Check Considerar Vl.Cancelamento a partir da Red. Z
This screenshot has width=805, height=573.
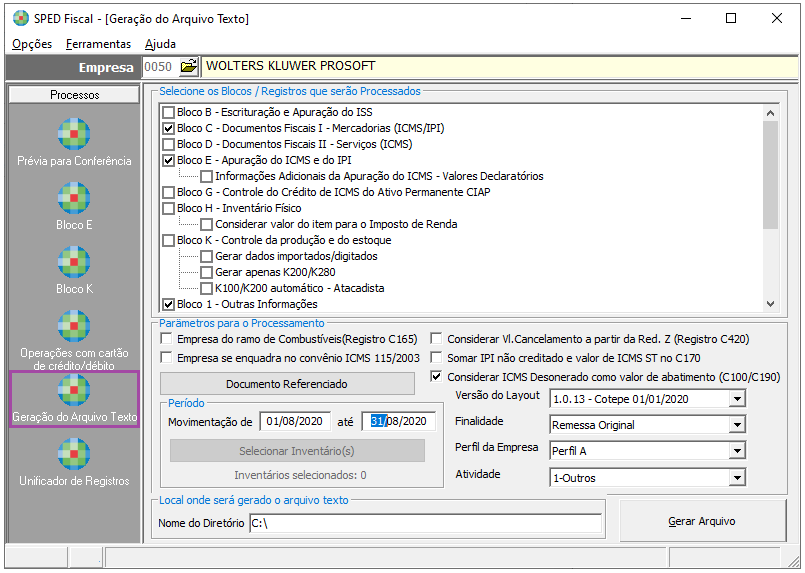pos(436,339)
